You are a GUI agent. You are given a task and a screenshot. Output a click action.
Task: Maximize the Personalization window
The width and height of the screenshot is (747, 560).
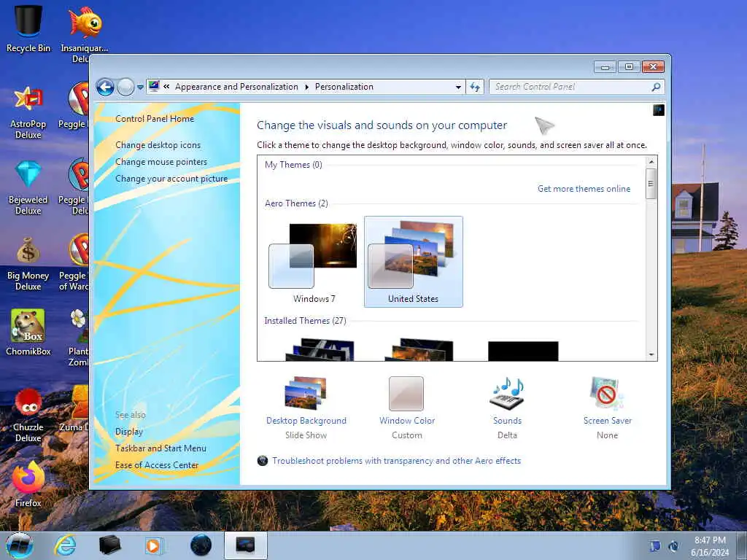coord(629,66)
